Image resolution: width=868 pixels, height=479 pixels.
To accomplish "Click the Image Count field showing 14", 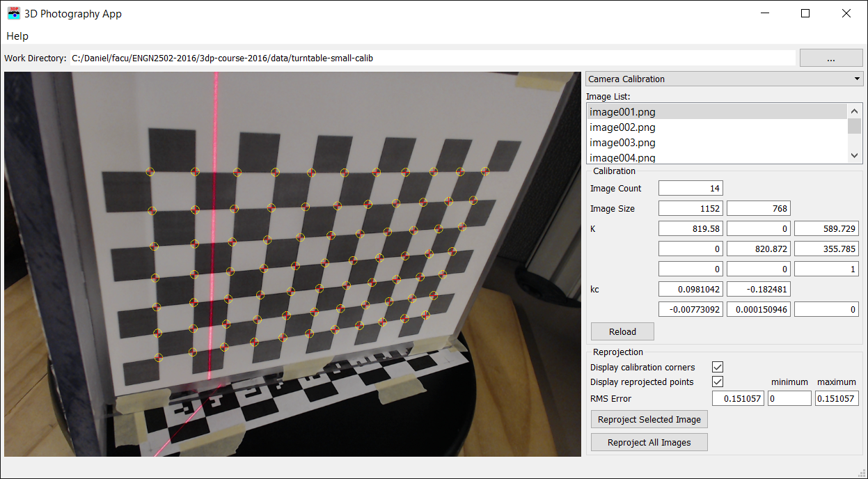I will pyautogui.click(x=691, y=188).
